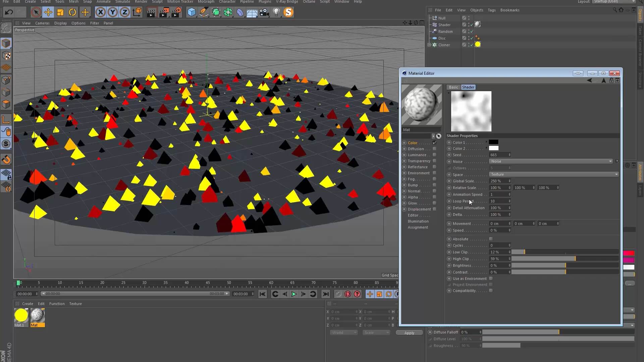The height and width of the screenshot is (362, 644).
Task: Select the Move tool in top toolbar
Action: 48,12
